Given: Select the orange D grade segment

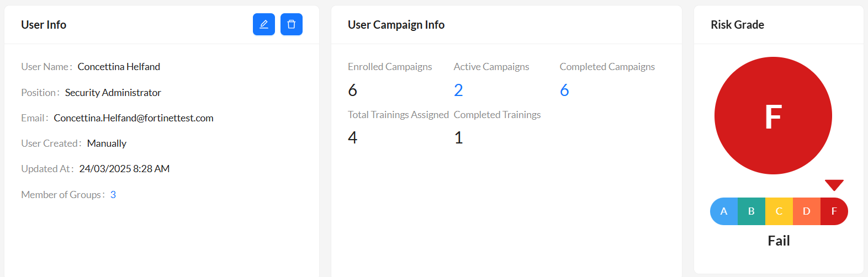Looking at the screenshot, I should click(x=807, y=211).
